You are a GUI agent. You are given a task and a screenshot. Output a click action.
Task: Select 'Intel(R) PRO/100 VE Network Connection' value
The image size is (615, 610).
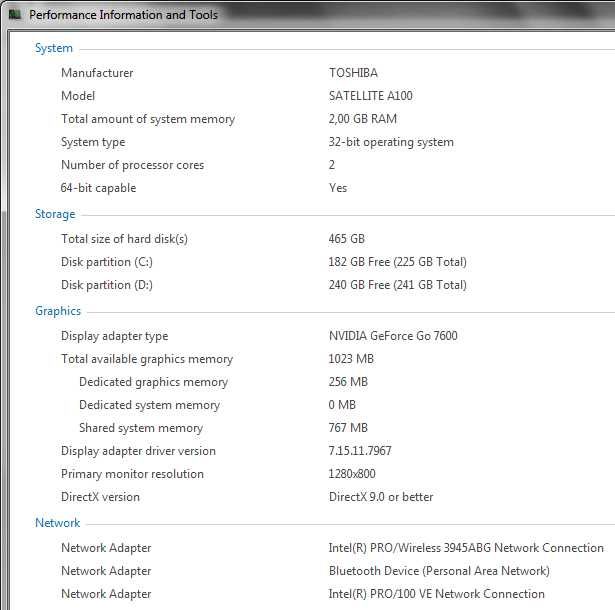(x=437, y=594)
